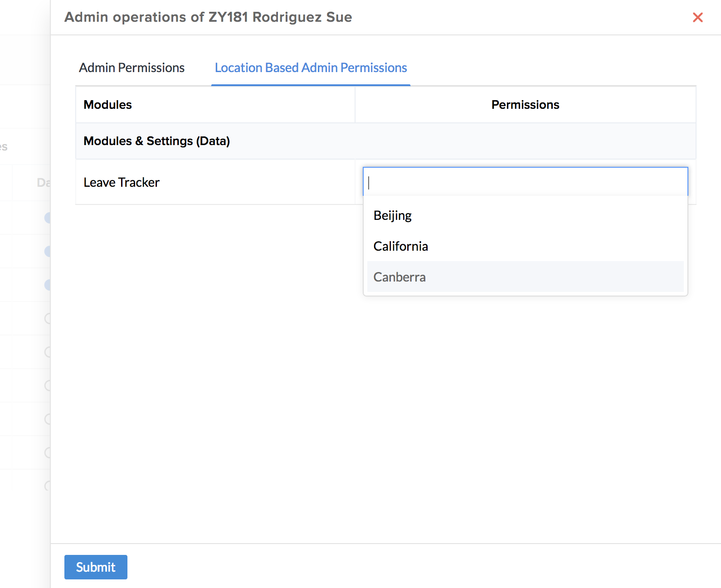
Task: Click the Leave Tracker module label
Action: (x=122, y=182)
